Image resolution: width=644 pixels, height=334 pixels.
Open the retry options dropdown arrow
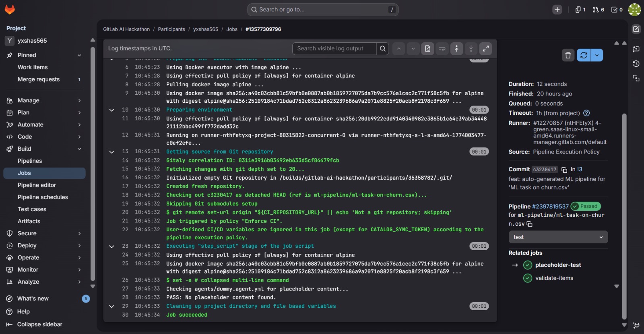click(x=597, y=55)
